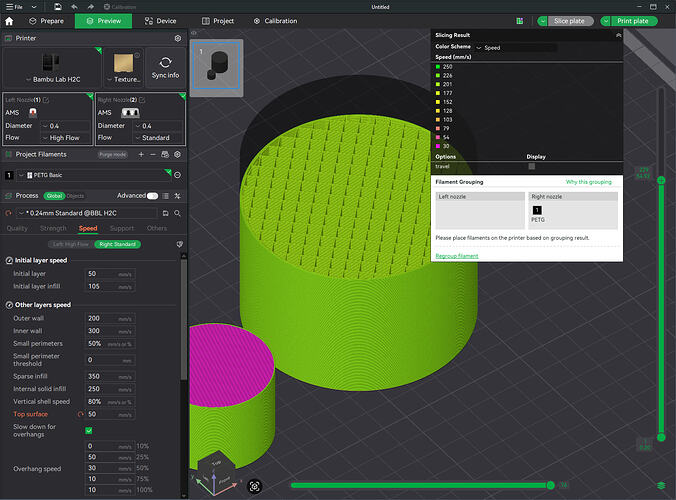
Task: Uncheck Slow down for overhangs checkbox
Action: [x=89, y=430]
